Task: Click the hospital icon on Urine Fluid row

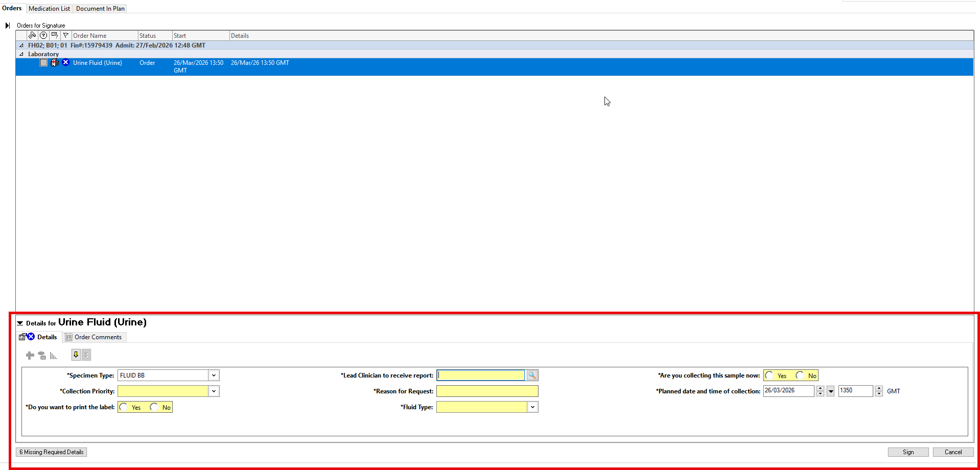Action: point(55,62)
